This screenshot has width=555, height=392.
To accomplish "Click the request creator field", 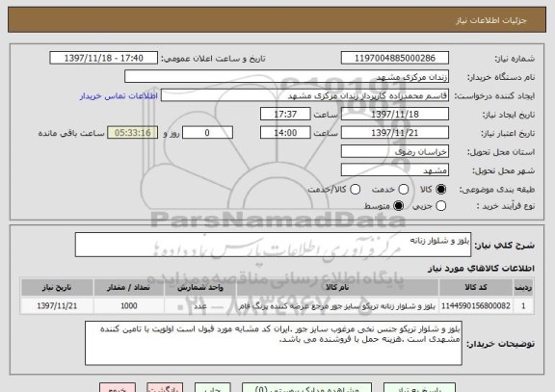I will point(304,95).
